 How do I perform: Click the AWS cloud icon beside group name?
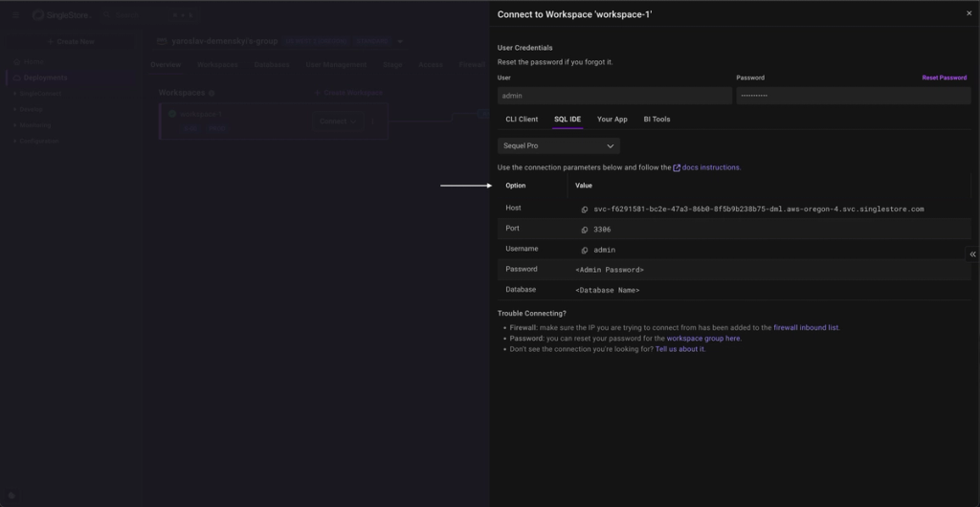pyautogui.click(x=162, y=41)
